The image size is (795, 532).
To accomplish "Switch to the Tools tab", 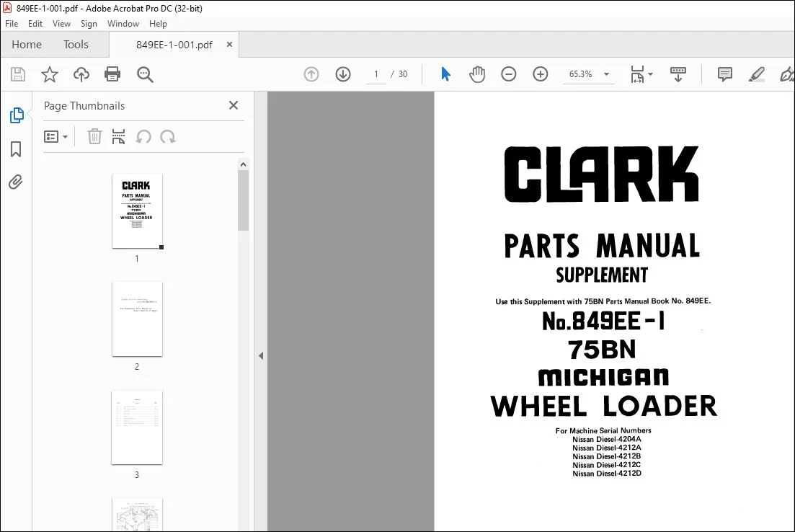I will [76, 45].
